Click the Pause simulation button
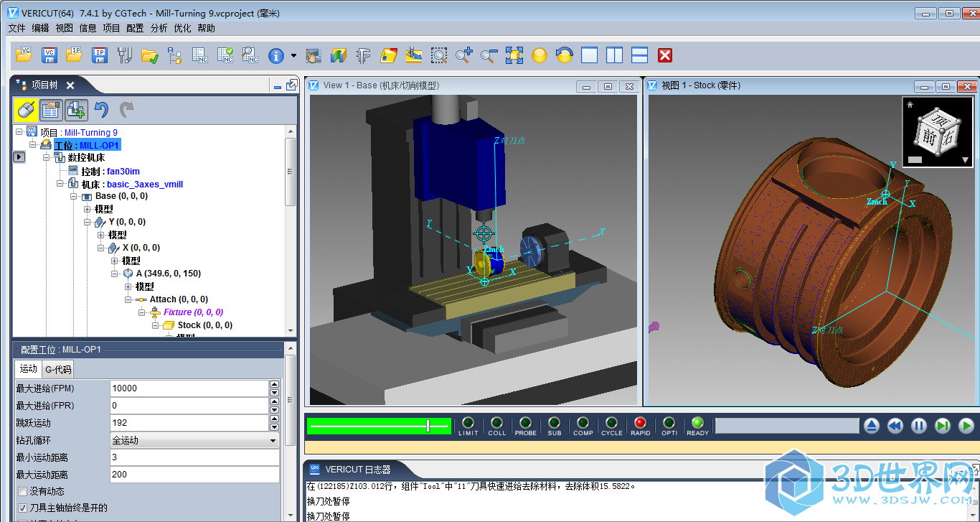 [x=918, y=426]
